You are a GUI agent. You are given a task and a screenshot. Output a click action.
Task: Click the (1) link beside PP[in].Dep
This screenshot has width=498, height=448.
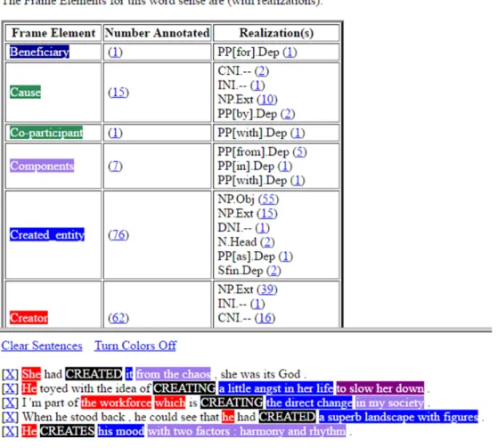(285, 166)
